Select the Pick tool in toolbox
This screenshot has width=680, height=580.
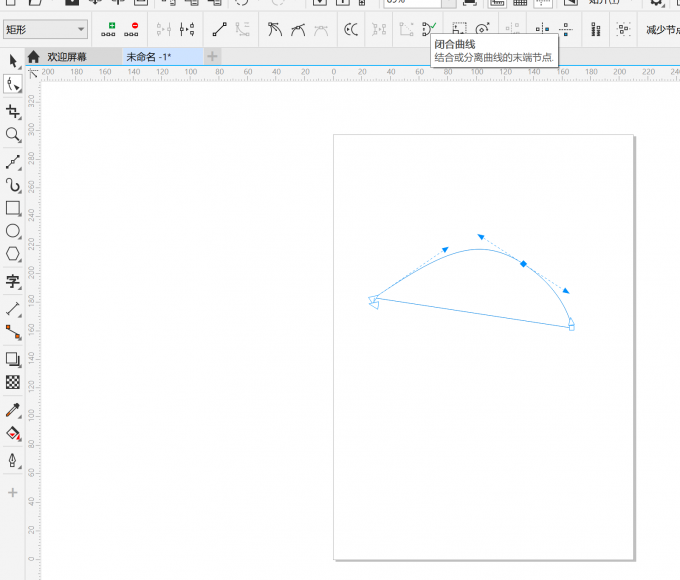(13, 62)
